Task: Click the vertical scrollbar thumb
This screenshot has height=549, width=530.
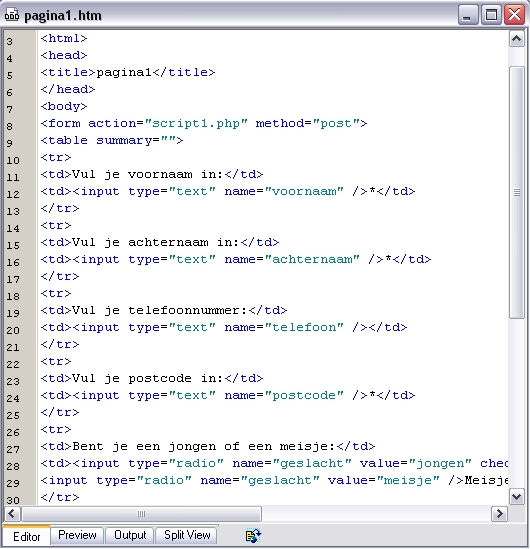Action: (517, 192)
